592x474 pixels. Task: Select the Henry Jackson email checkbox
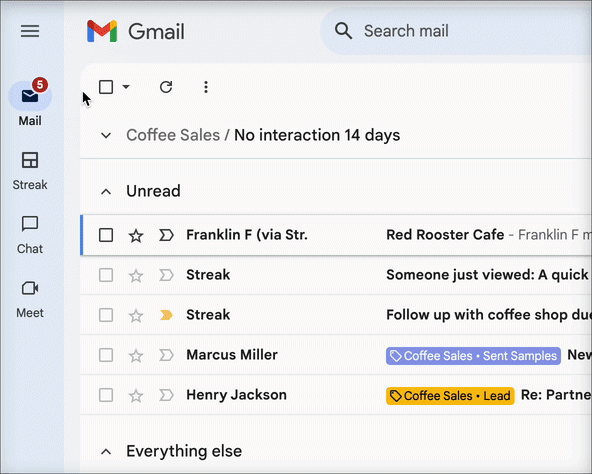[x=106, y=395]
